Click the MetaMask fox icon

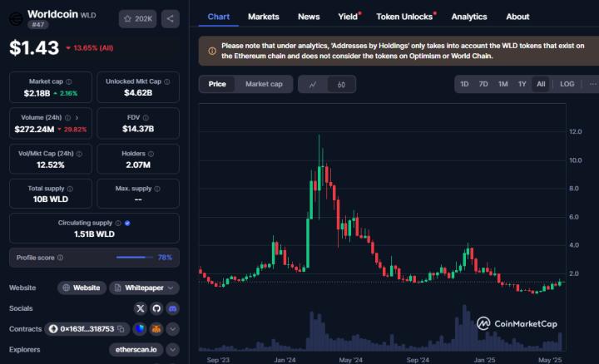pos(156,329)
